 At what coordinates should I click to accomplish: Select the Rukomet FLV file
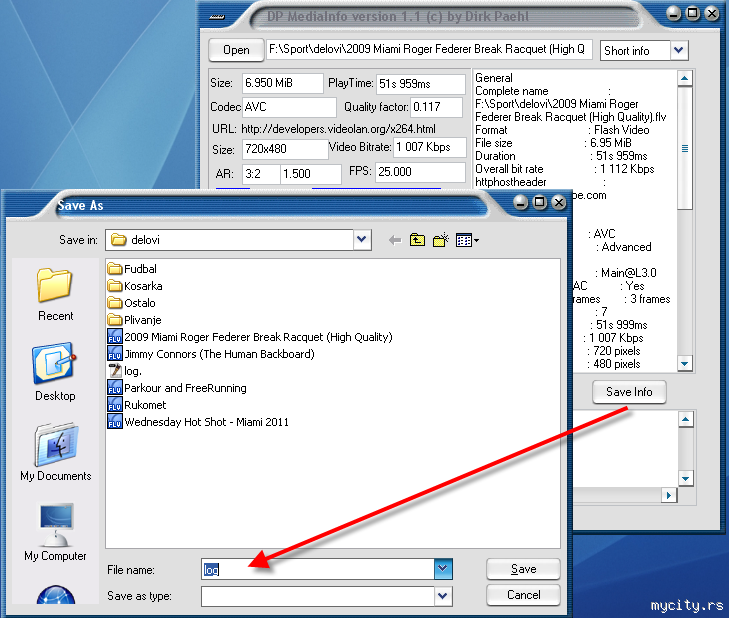click(137, 405)
